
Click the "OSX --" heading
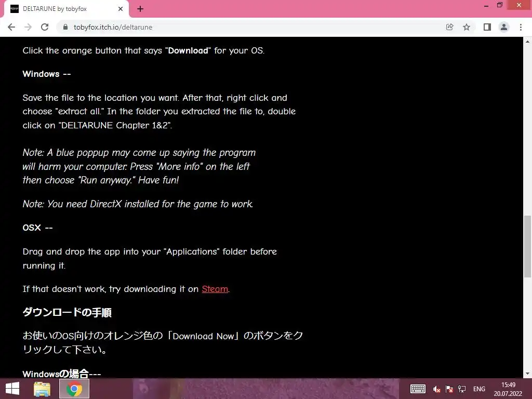37,228
